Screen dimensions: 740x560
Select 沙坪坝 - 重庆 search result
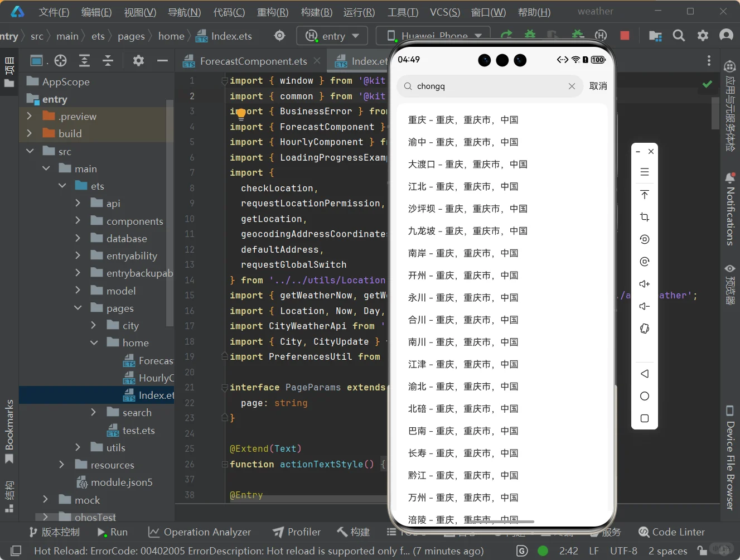pos(468,209)
